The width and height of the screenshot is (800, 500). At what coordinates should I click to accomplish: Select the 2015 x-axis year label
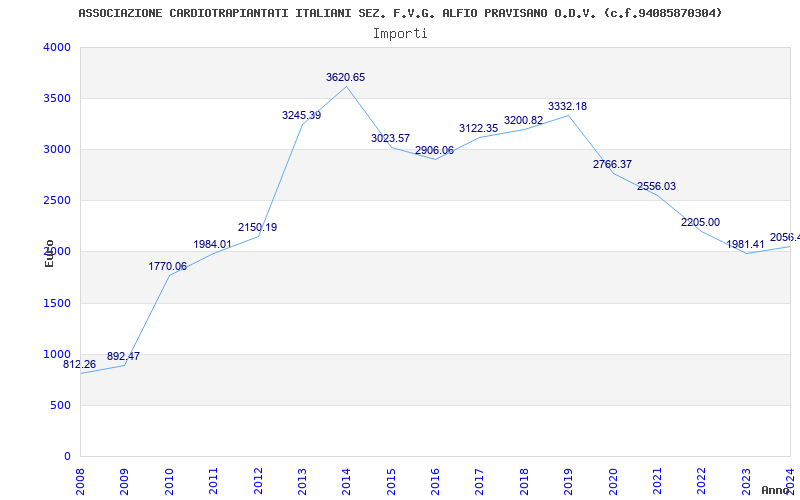click(x=391, y=481)
